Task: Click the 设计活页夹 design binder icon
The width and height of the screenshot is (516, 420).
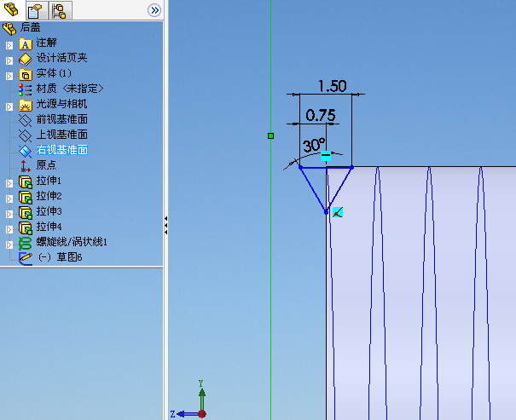Action: coord(26,60)
